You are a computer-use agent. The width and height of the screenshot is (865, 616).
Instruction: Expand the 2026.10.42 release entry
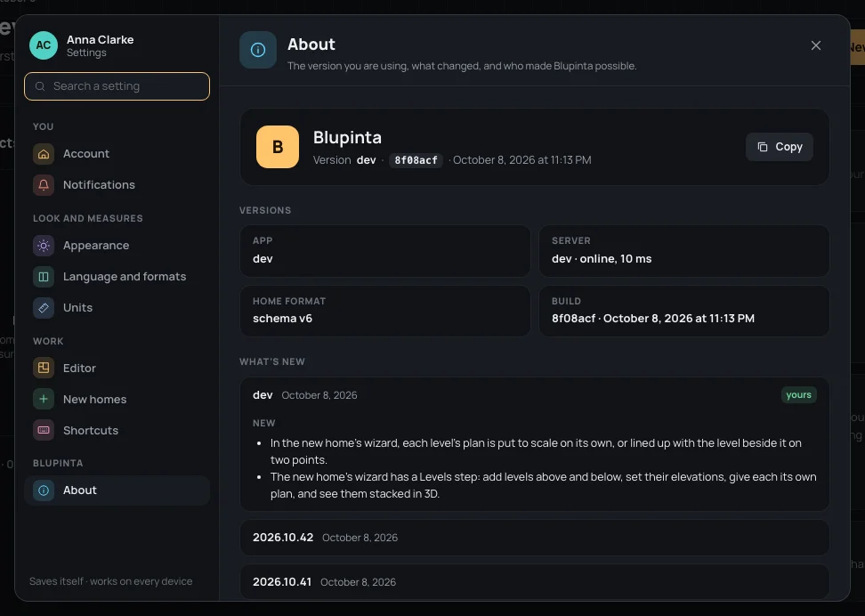click(535, 538)
